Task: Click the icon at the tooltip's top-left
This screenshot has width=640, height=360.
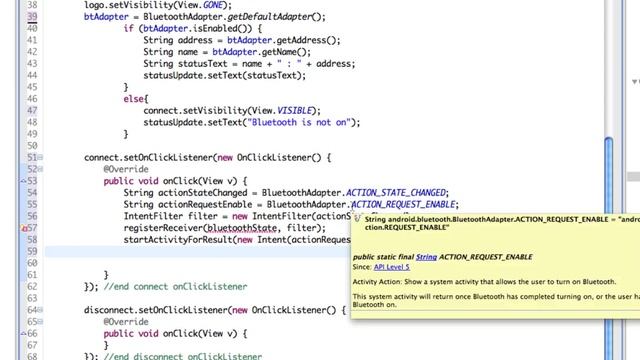Action: point(357,219)
